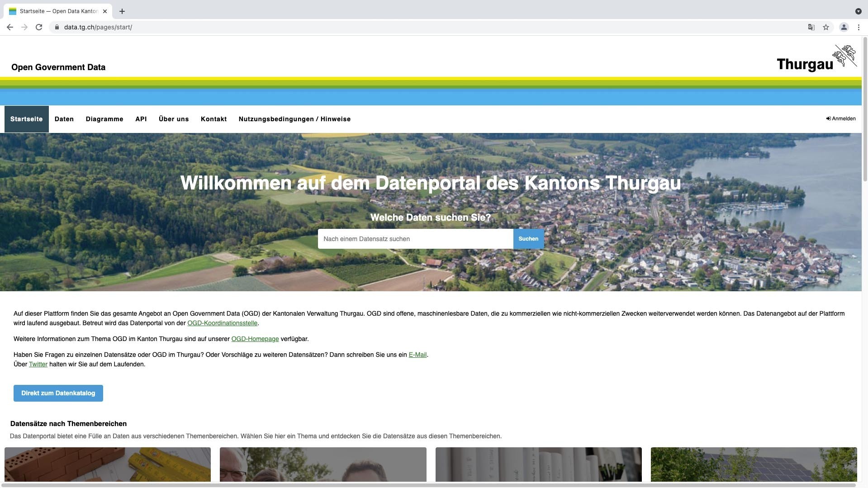
Task: Select the Startseite browser tab
Action: point(58,11)
